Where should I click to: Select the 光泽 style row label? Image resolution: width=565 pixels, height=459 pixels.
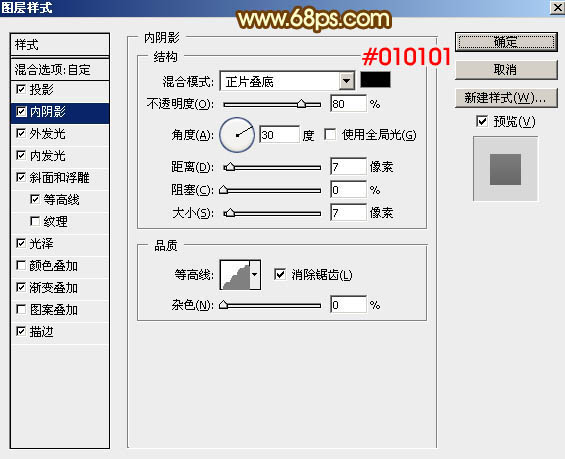(41, 244)
